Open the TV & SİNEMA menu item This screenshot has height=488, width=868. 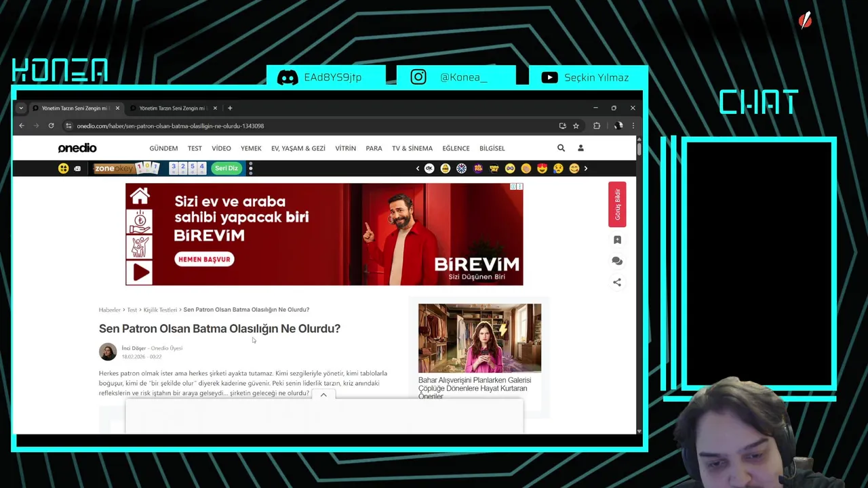(412, 148)
